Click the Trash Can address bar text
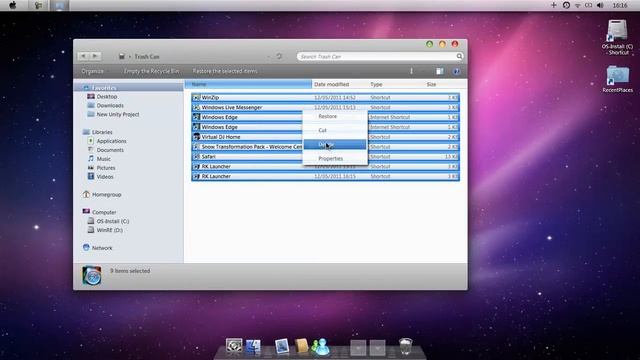 click(147, 56)
